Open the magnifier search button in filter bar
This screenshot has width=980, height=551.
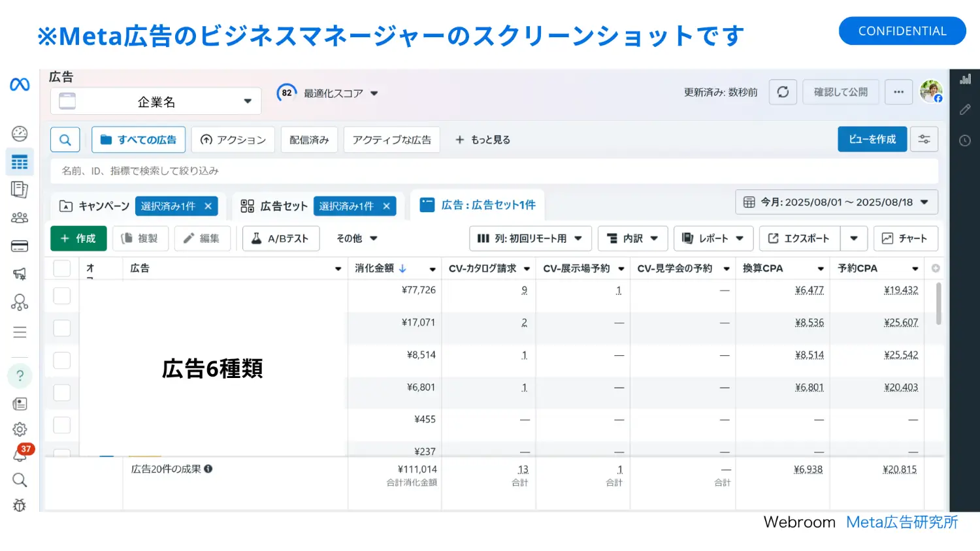click(x=65, y=140)
